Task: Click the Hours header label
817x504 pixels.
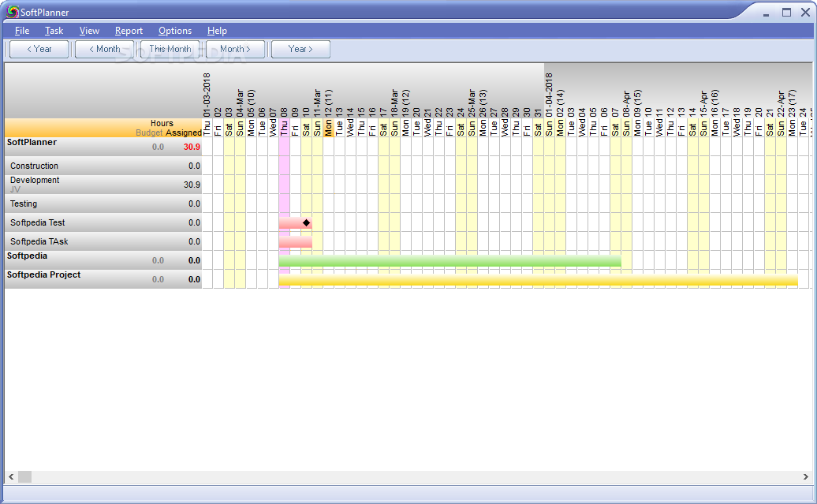Action: coord(162,124)
